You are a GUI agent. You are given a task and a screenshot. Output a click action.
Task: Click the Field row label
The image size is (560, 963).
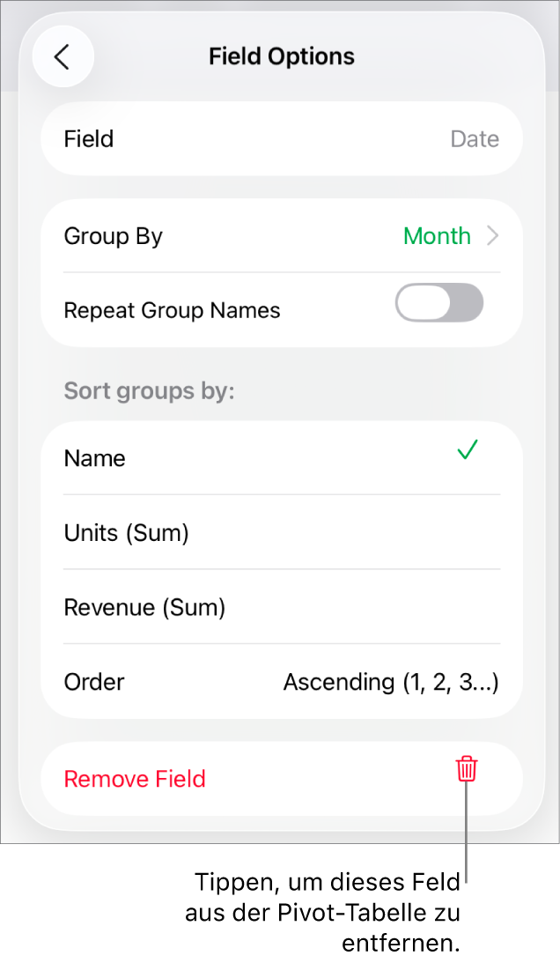pos(89,139)
